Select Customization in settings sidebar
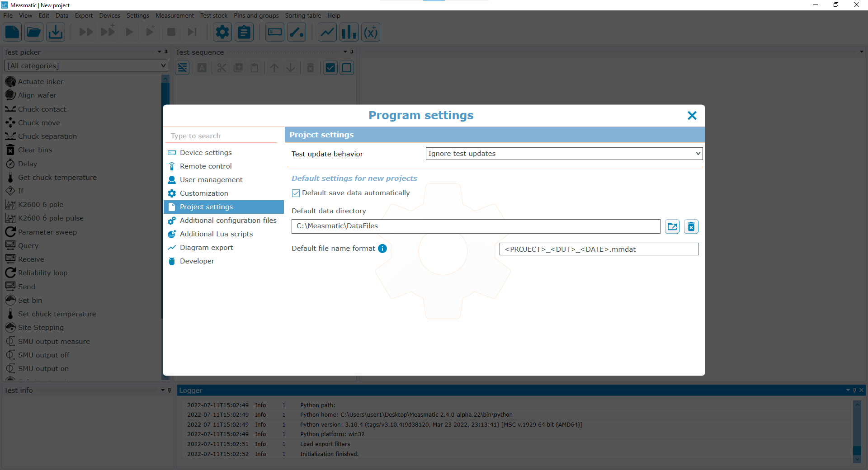Screen dimensions: 868x470 224,193
